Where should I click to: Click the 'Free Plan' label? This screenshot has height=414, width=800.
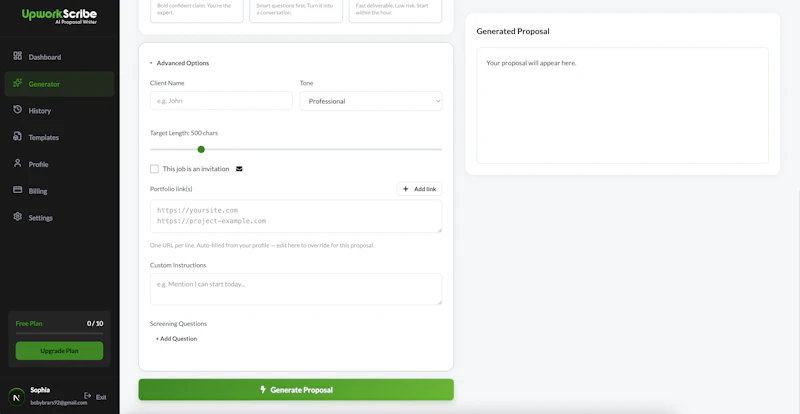coord(29,323)
